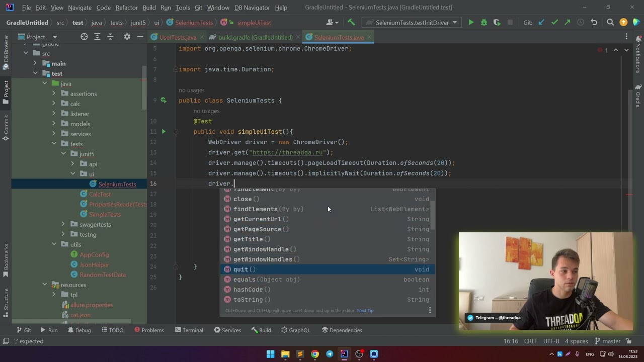Click the Windows Start button
The height and width of the screenshot is (362, 644).
pyautogui.click(x=270, y=354)
